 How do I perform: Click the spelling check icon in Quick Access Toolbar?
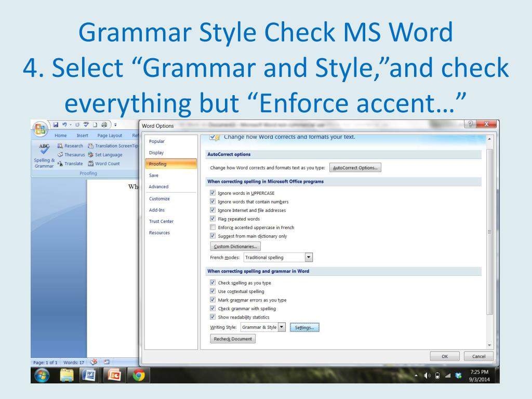tap(86, 125)
